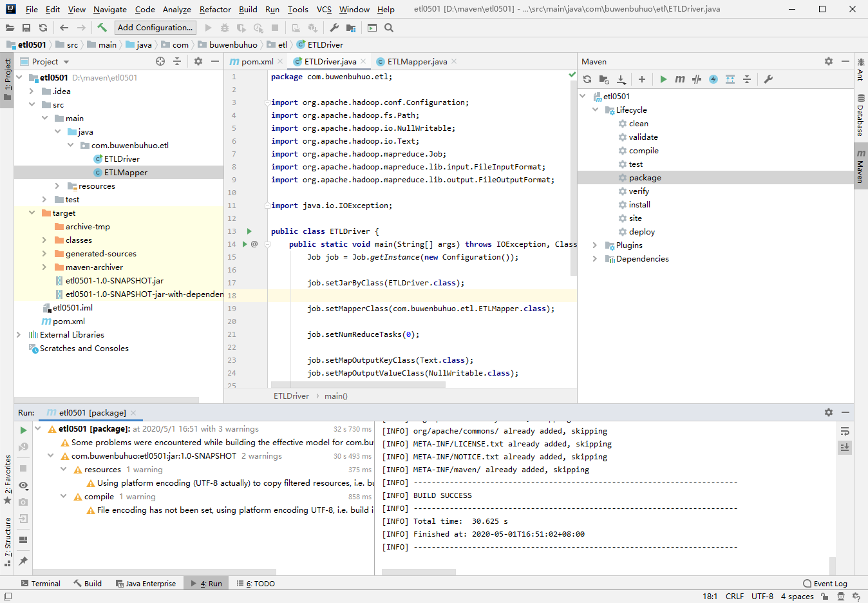Collapse the compile warning node in Run tree
The image size is (868, 603).
pos(64,496)
